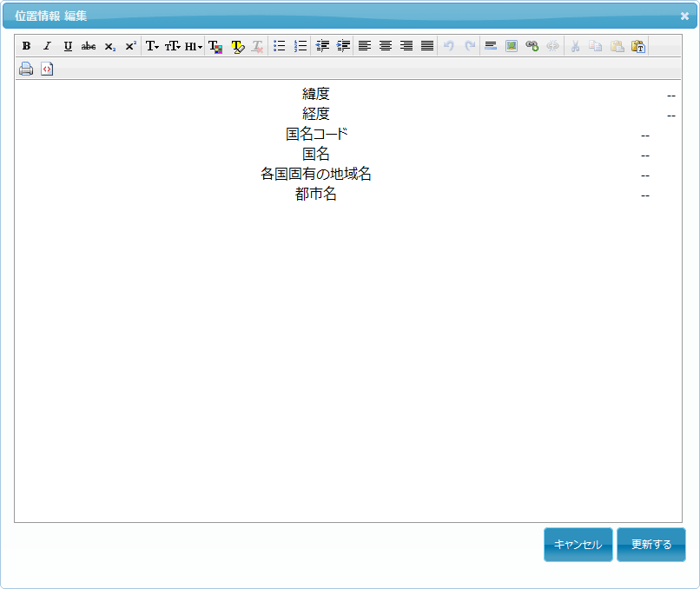The height and width of the screenshot is (589, 700).
Task: Toggle italic text style
Action: (47, 46)
